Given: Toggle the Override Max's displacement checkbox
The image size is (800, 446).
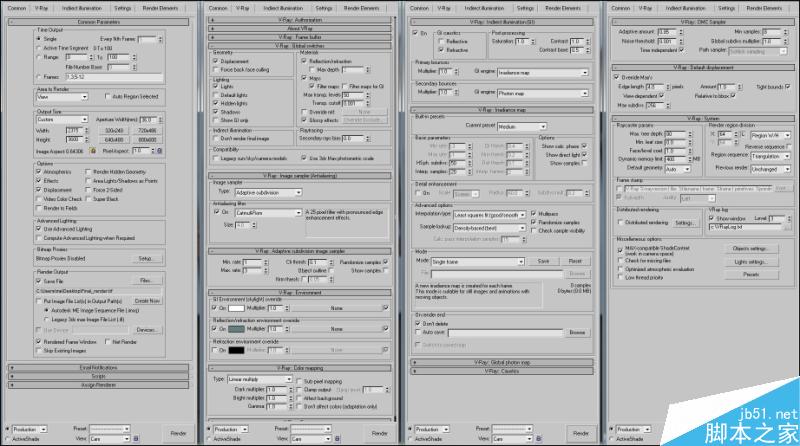Looking at the screenshot, I should (x=616, y=77).
